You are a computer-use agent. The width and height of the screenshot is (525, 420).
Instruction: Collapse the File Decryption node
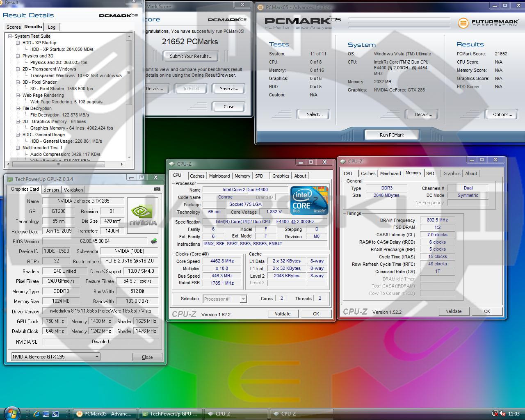click(18, 108)
